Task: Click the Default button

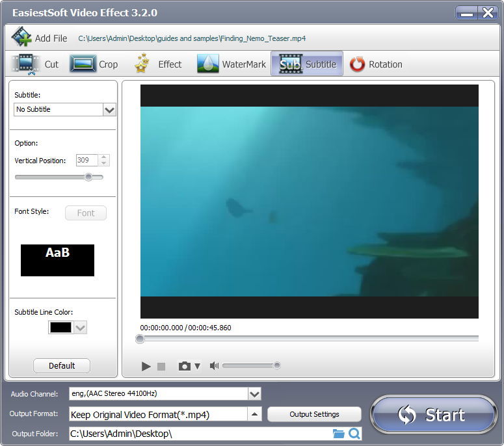Action: tap(62, 365)
